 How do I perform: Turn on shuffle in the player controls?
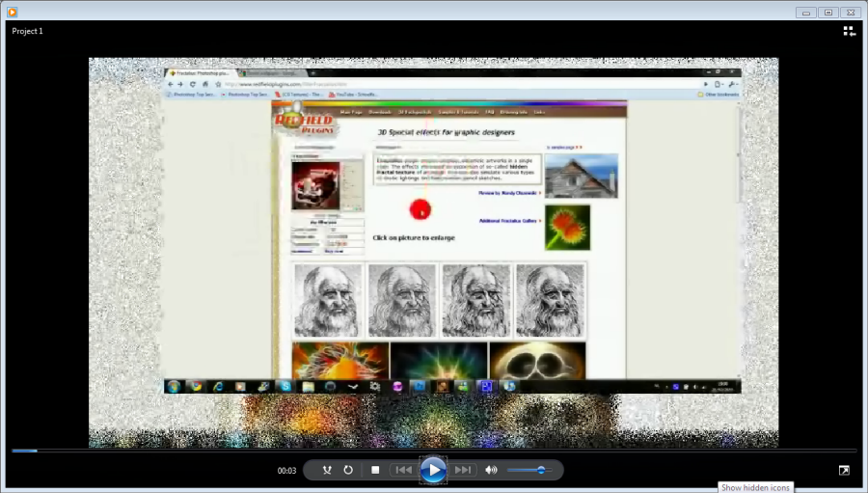pos(327,470)
